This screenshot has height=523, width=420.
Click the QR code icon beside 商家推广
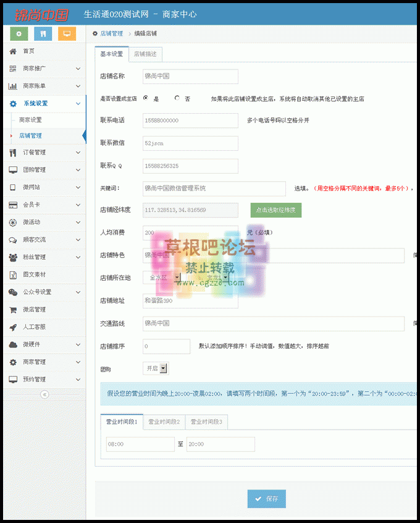pos(13,69)
